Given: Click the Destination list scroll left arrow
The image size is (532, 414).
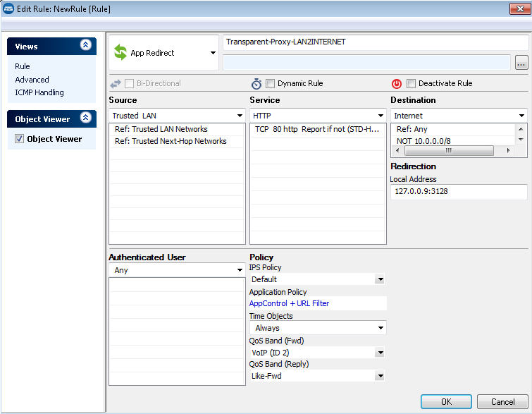Looking at the screenshot, I should coord(397,150).
